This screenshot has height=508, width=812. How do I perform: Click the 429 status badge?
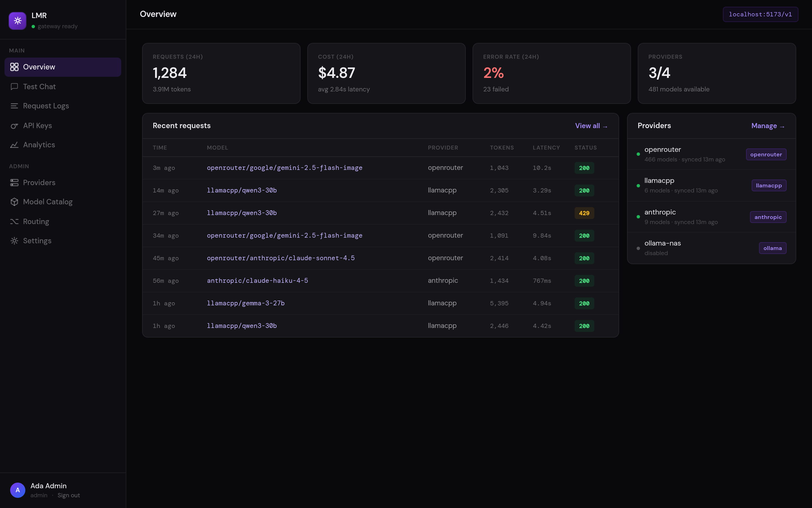click(584, 213)
